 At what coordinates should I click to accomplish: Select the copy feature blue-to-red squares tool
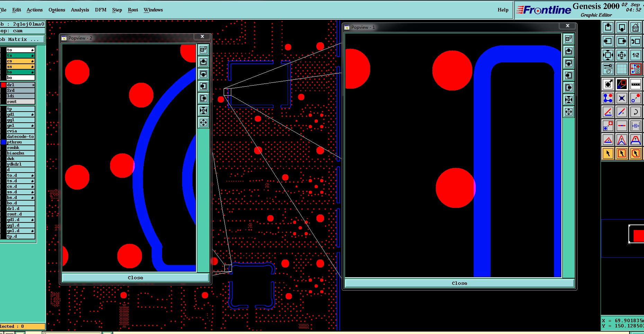pos(608,126)
